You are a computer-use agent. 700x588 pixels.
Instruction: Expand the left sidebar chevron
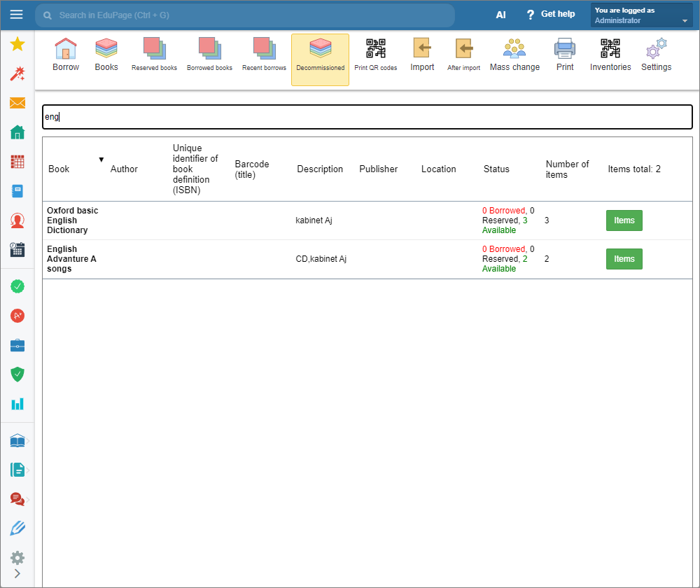tap(17, 573)
